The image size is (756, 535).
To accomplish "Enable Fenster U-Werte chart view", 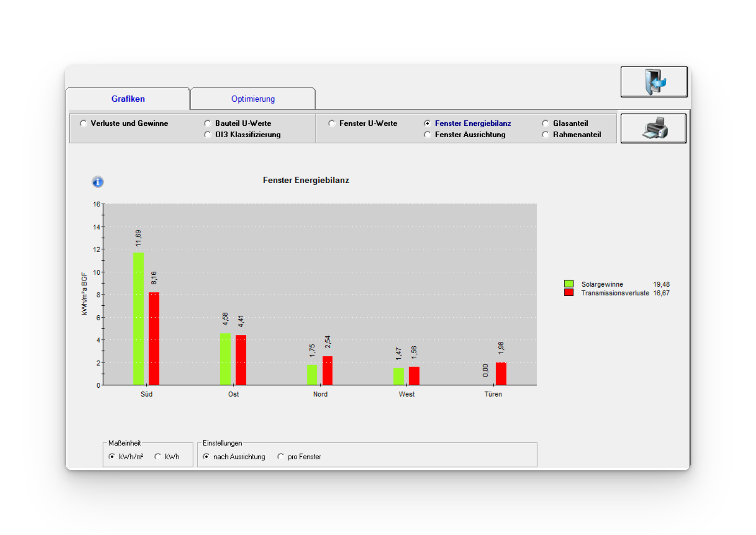I will pyautogui.click(x=332, y=123).
